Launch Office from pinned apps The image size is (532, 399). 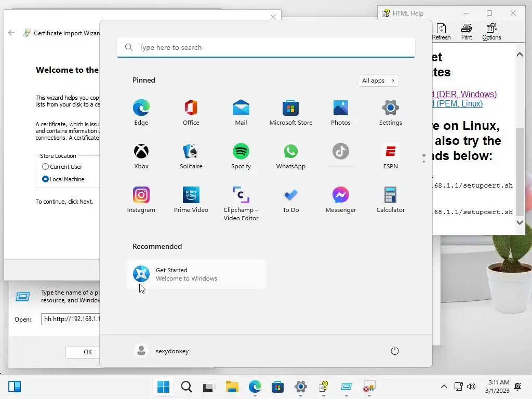click(191, 112)
